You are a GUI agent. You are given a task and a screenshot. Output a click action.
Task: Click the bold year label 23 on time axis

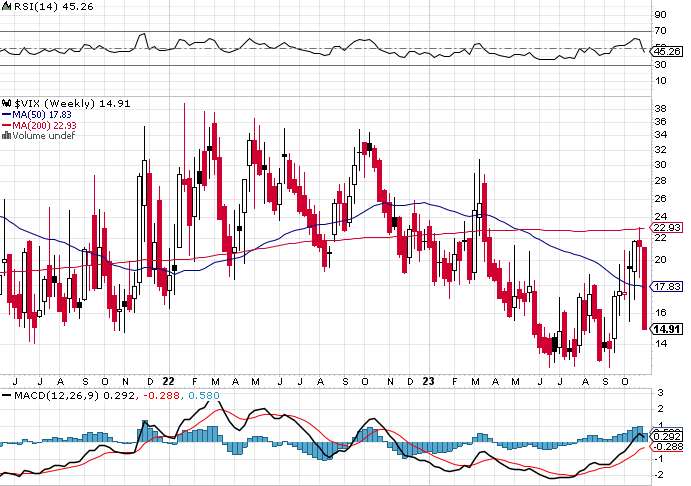428,381
